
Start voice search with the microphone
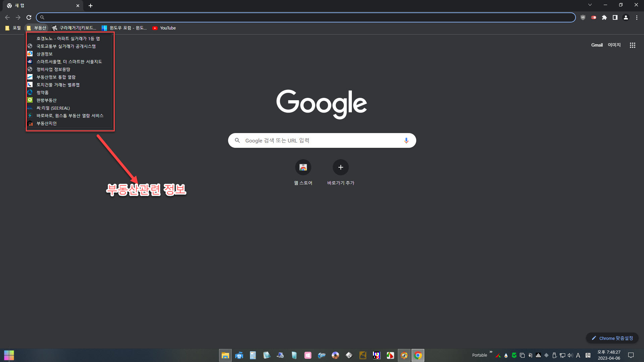(x=406, y=140)
